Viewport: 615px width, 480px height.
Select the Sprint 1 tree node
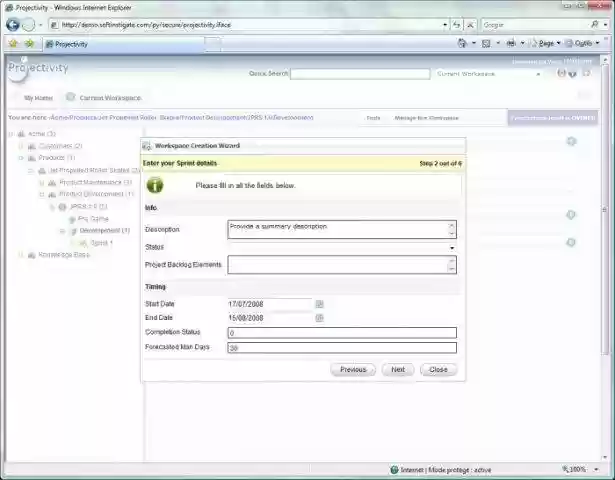pyautogui.click(x=101, y=243)
